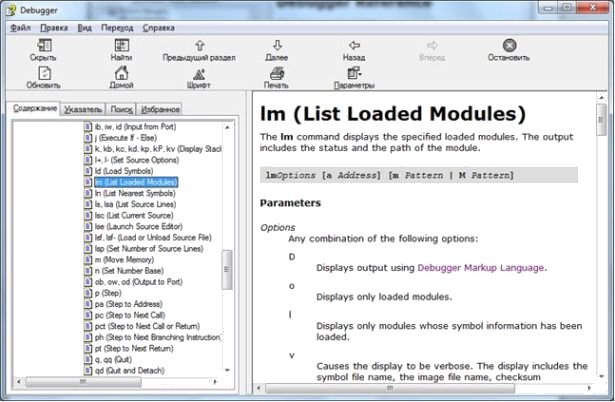This screenshot has width=615, height=402.
Task: Click the Далее (Next) arrow icon
Action: (277, 46)
